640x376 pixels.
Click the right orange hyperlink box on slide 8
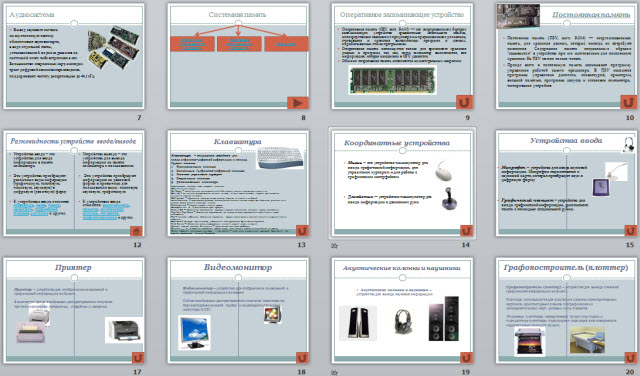[x=286, y=44]
